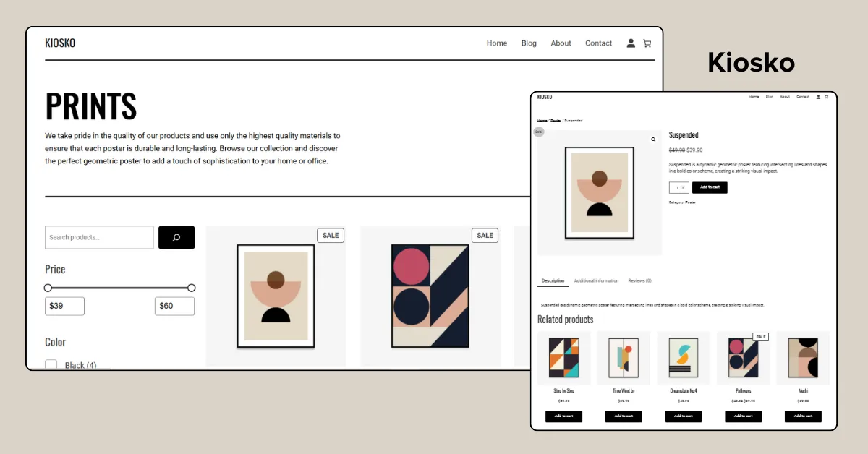Open the cart icon on the Suspended product page
The height and width of the screenshot is (454, 868).
tap(826, 96)
